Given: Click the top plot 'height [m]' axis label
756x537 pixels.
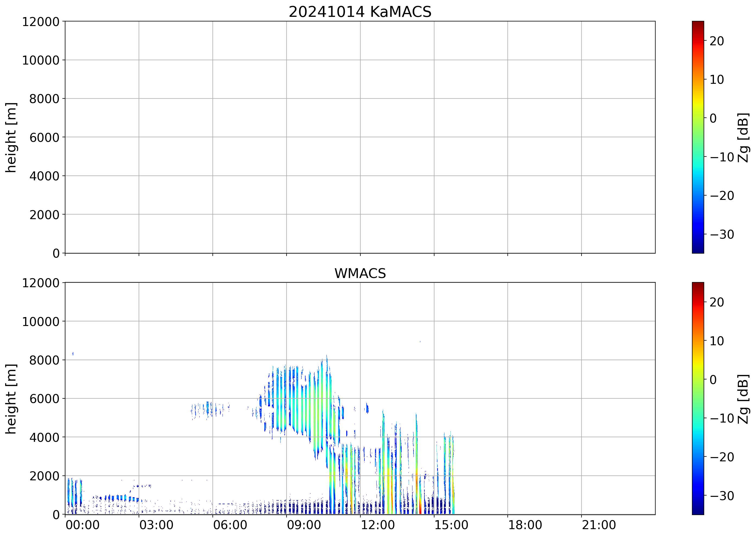Looking at the screenshot, I should tap(11, 138).
